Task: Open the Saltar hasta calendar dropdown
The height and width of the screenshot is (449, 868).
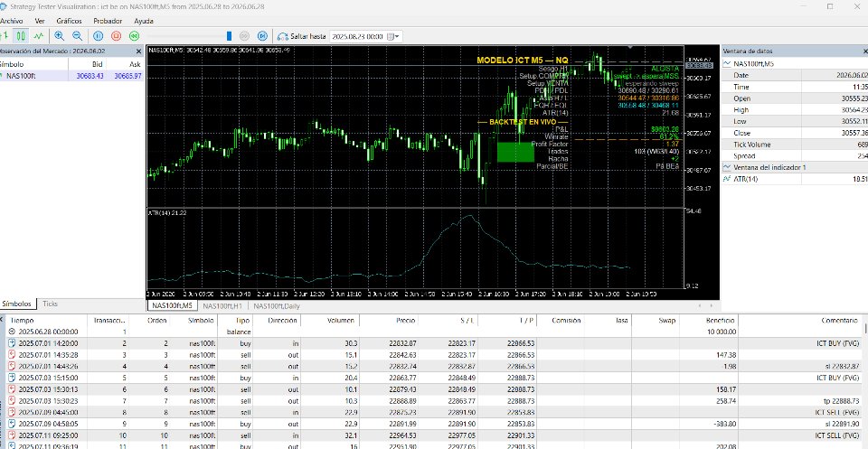Action: point(393,36)
